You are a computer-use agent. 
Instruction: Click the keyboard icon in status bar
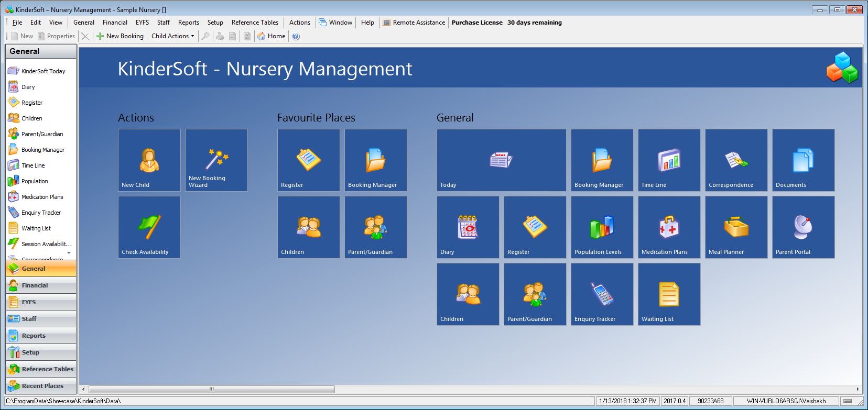[x=847, y=401]
